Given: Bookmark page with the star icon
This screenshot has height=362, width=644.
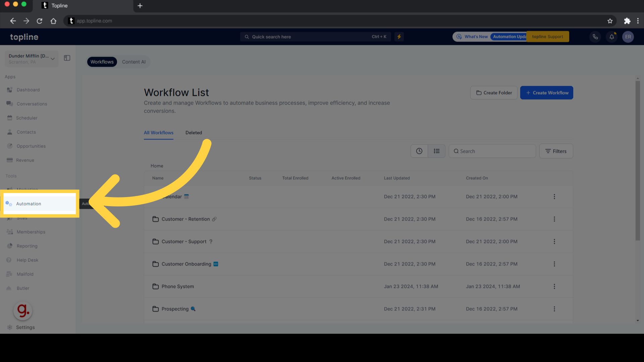Looking at the screenshot, I should pos(610,21).
